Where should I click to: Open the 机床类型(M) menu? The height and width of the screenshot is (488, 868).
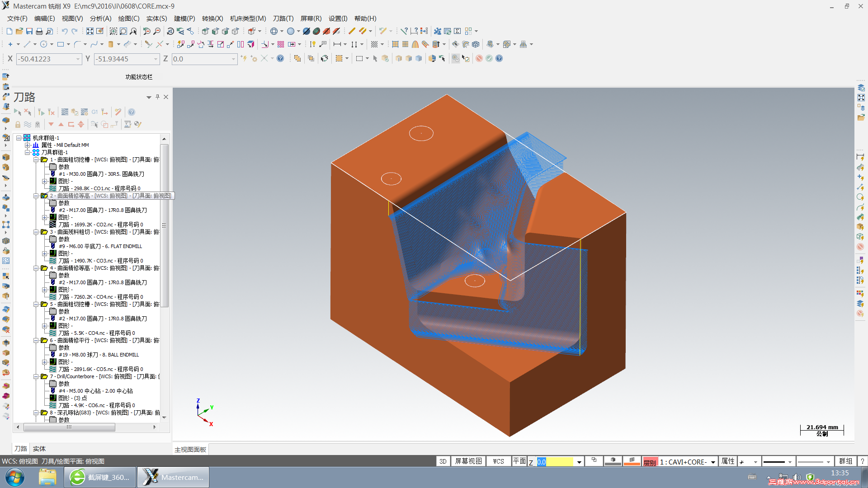(248, 19)
